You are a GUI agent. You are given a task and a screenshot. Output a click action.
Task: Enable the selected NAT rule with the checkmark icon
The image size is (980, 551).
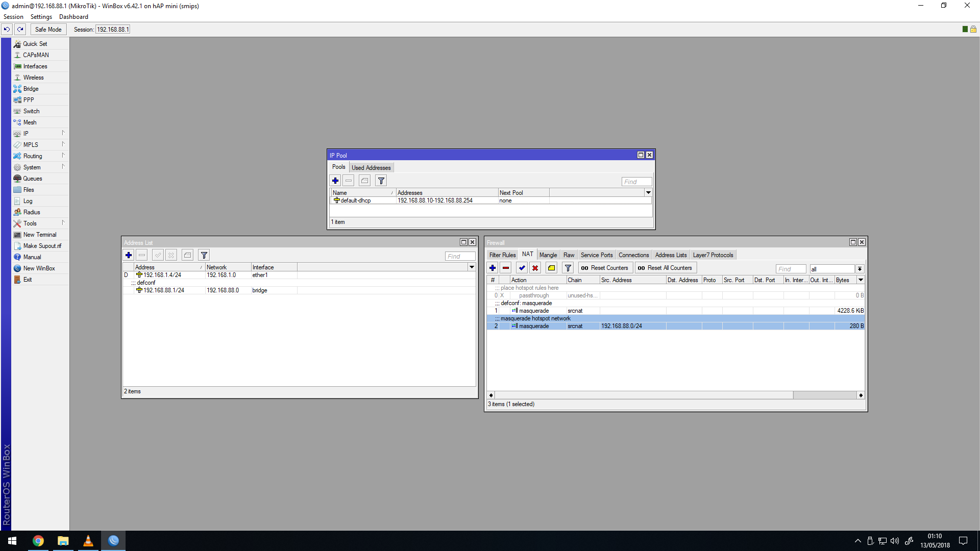tap(522, 267)
